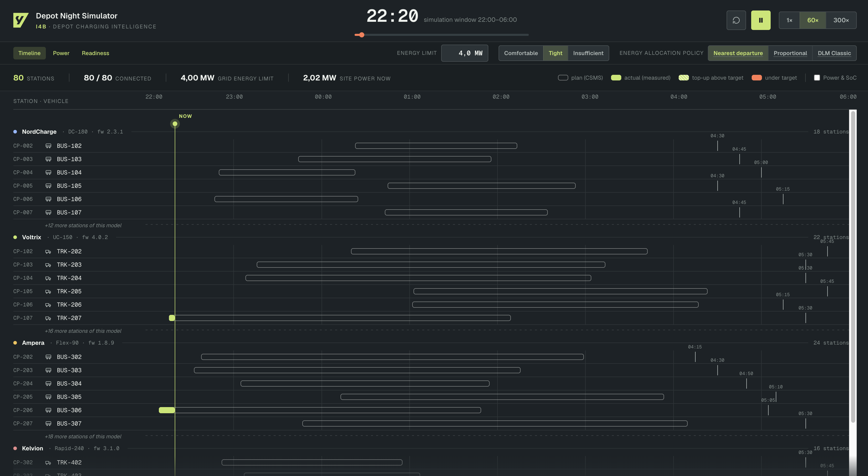Expand +12 more NordCharge stations

click(x=83, y=225)
